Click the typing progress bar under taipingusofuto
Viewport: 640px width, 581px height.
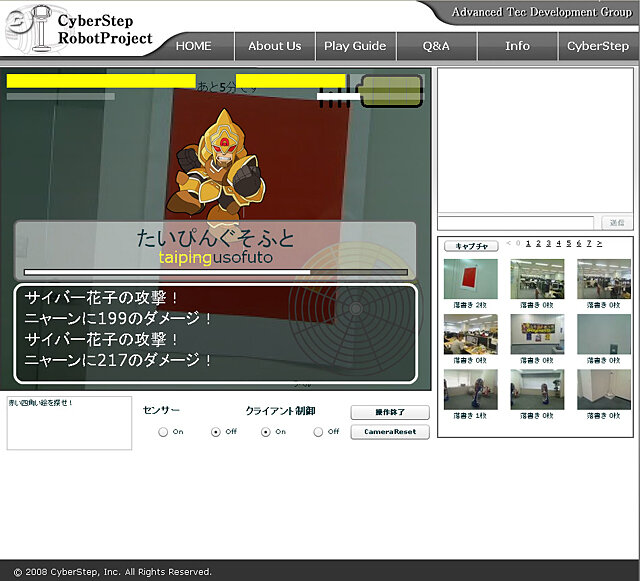click(215, 271)
